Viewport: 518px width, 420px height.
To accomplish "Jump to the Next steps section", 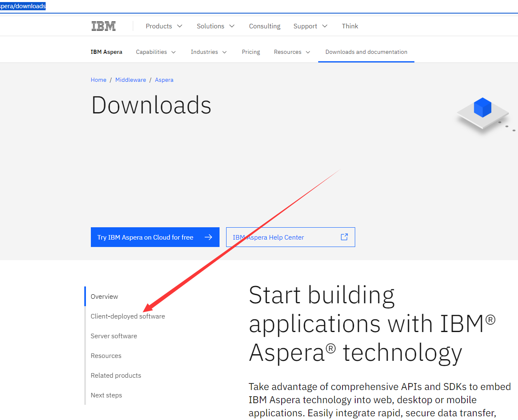I will click(x=106, y=395).
